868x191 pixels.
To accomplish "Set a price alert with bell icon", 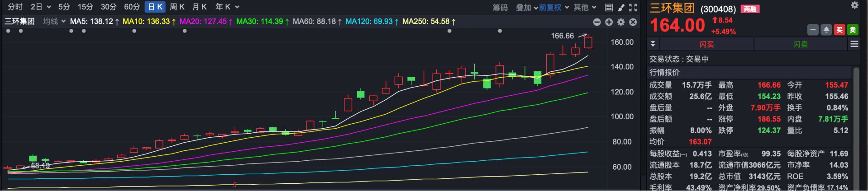I will 826,30.
